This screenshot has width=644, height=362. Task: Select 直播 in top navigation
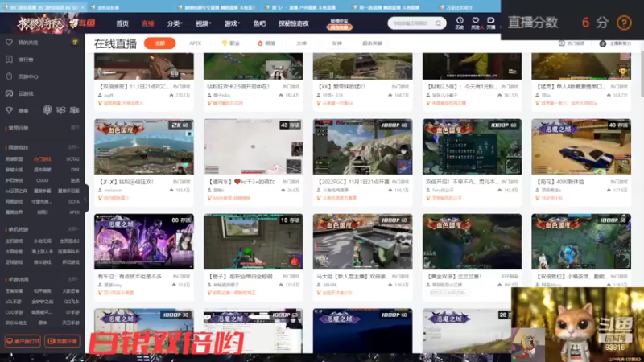[148, 23]
